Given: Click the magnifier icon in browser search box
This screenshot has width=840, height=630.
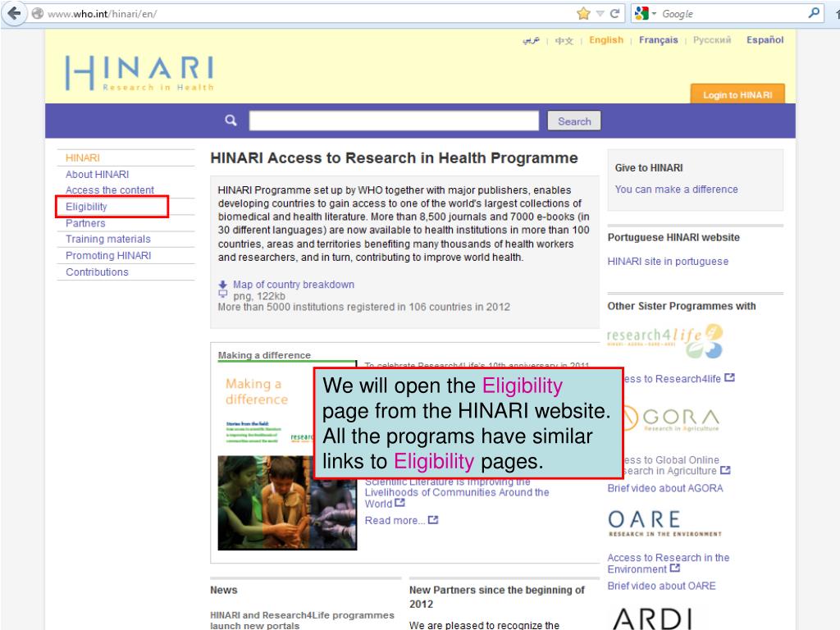Looking at the screenshot, I should pos(814,13).
